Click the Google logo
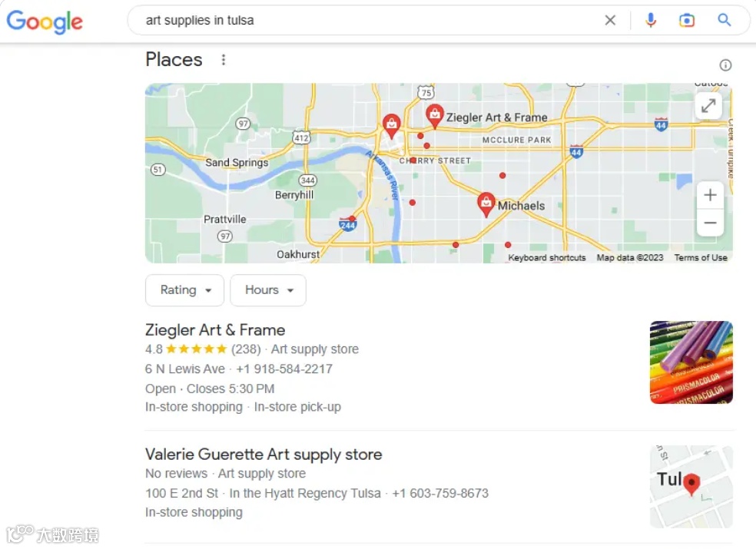 coord(45,21)
